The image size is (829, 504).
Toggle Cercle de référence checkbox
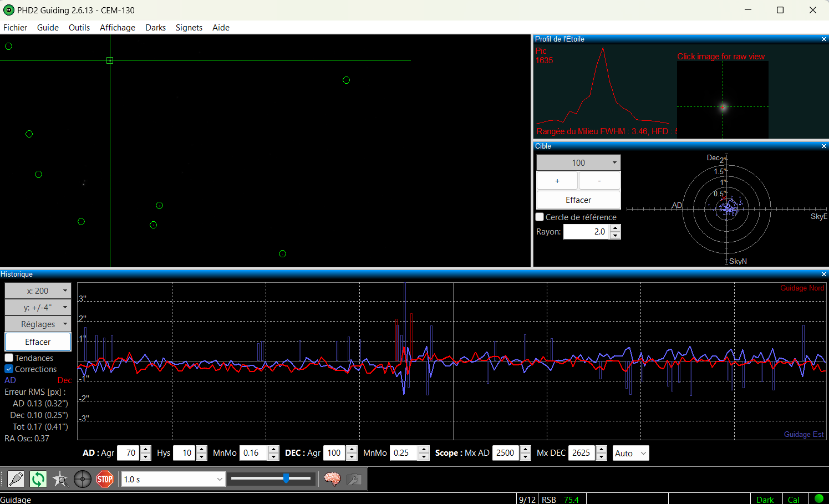coord(540,217)
